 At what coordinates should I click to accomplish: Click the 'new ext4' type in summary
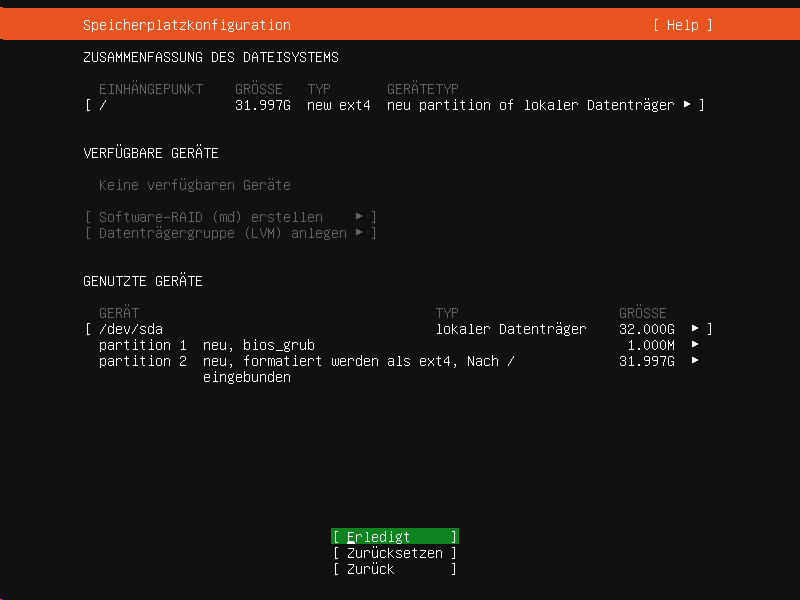(x=338, y=105)
